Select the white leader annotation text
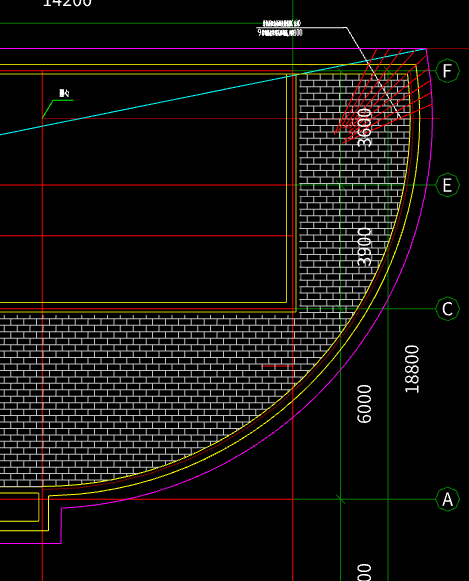 click(x=280, y=28)
